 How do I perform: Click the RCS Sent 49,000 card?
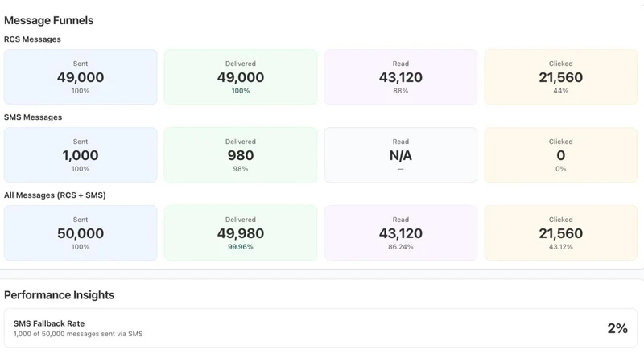[80, 77]
